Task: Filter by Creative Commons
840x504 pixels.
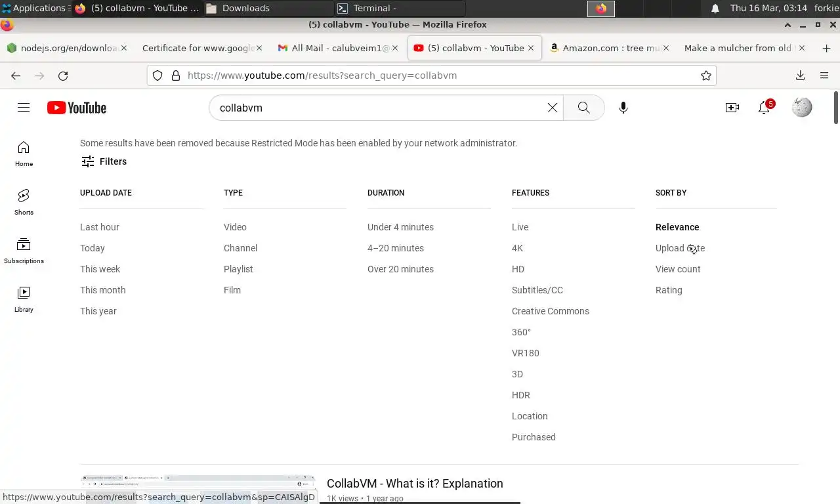Action: coord(551,311)
